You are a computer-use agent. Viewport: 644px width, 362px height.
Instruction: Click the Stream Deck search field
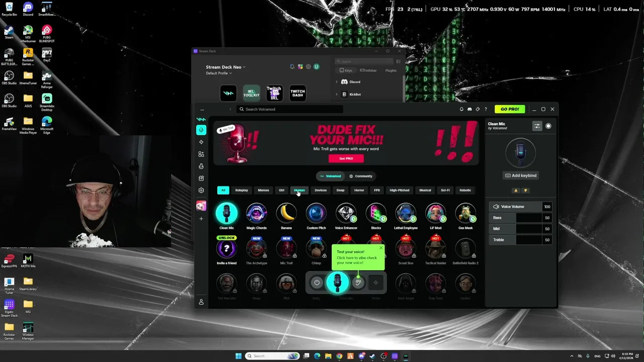tap(364, 61)
